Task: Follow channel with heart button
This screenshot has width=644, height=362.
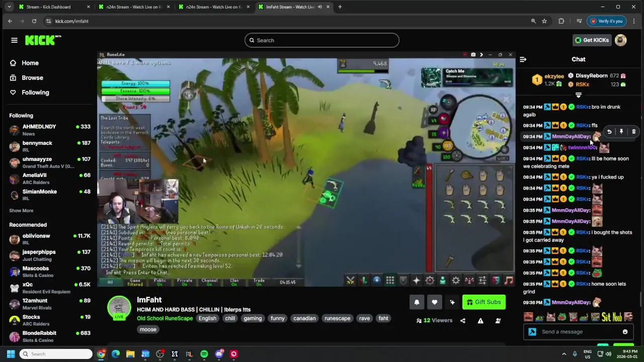Action: [x=434, y=302]
